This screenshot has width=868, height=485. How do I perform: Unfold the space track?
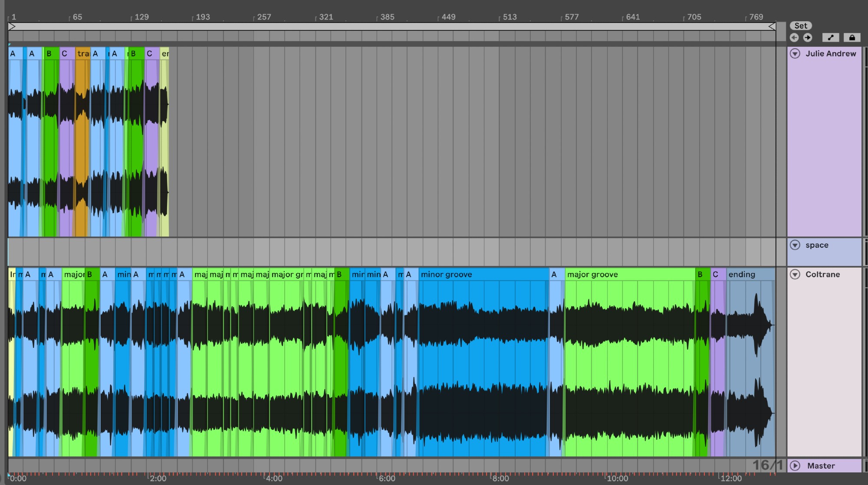(795, 245)
